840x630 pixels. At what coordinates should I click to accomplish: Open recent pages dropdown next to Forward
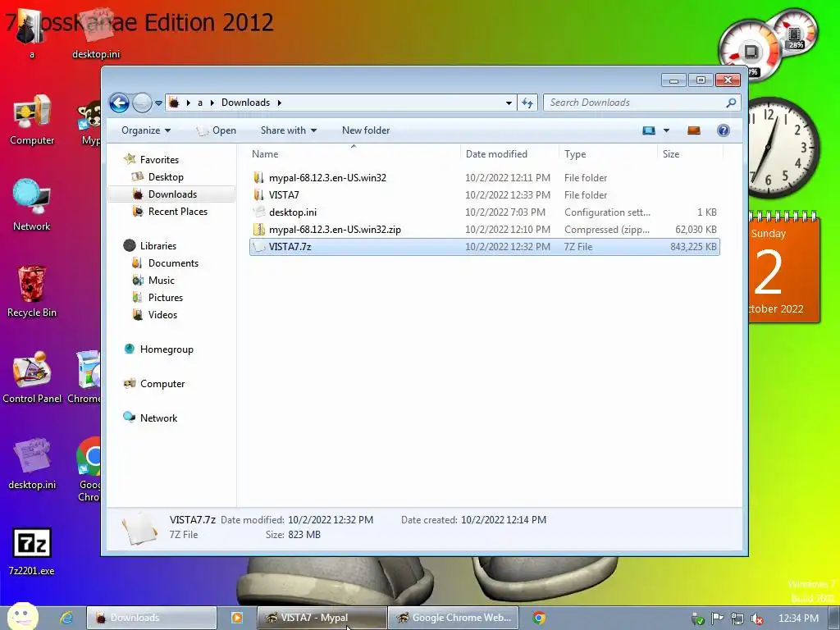point(158,103)
